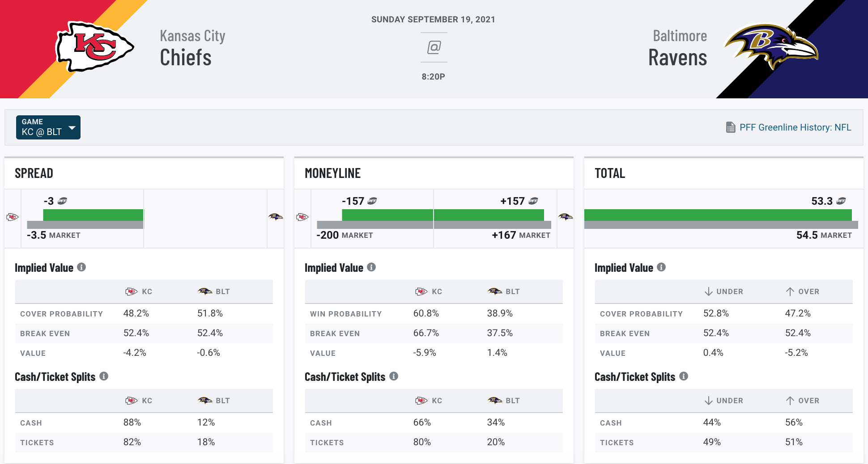Click the Kansas City Chiefs team name
868x464 pixels.
pos(192,48)
